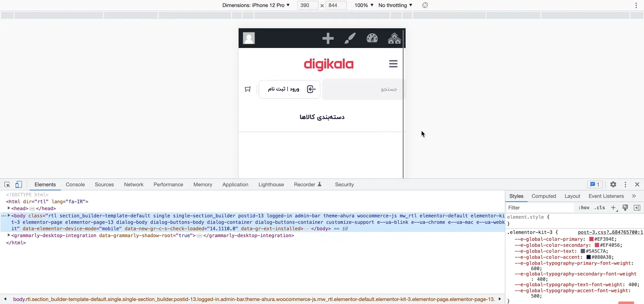The height and width of the screenshot is (304, 644).
Task: Select the html dir="rtl" line
Action: 47,202
